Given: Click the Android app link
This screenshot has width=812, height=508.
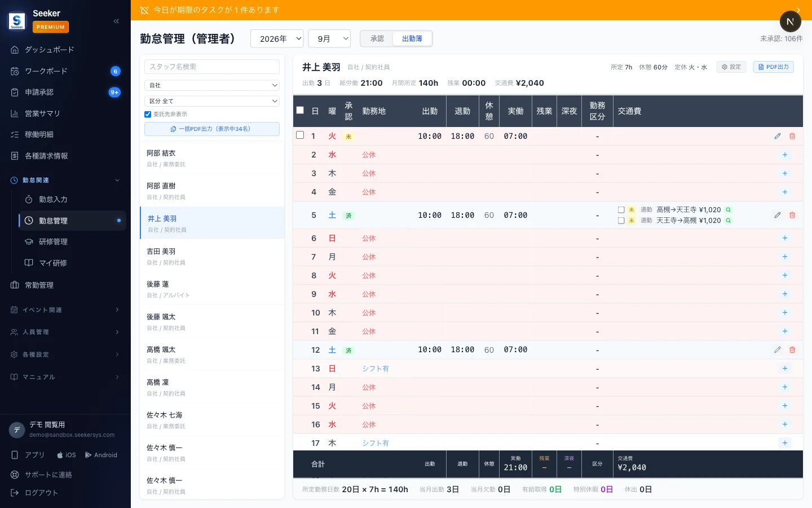Looking at the screenshot, I should click(x=101, y=455).
